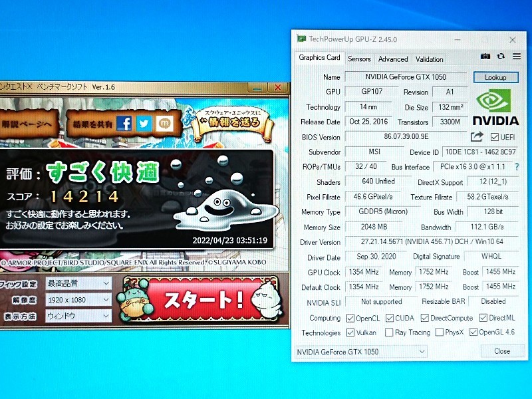Click the Bus Interface question mark
The width and height of the screenshot is (532, 399).
[x=517, y=167]
